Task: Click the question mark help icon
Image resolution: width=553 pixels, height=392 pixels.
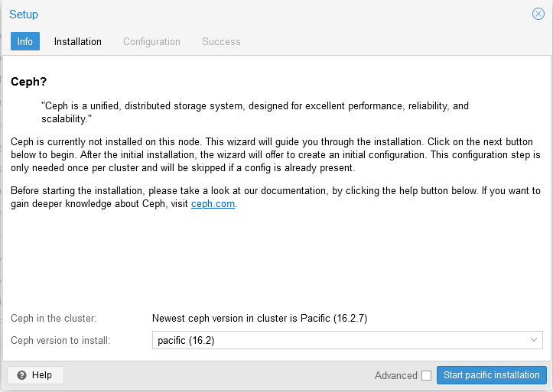Action: tap(21, 375)
